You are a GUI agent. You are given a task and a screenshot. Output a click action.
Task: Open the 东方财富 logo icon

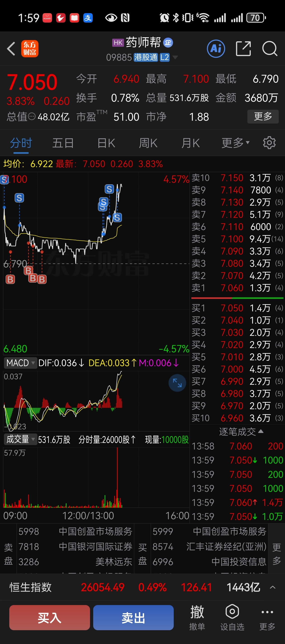click(30, 48)
